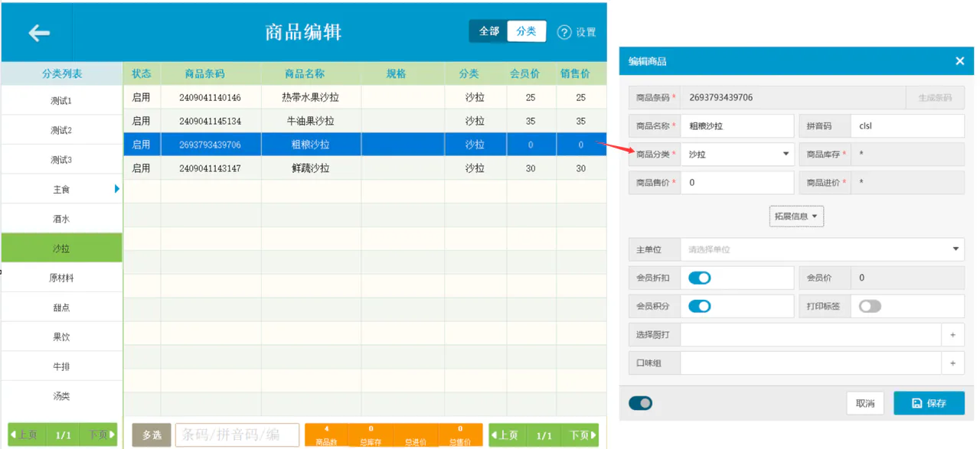This screenshot has height=449, width=980.
Task: Open the 商品分类 dropdown
Action: point(737,155)
